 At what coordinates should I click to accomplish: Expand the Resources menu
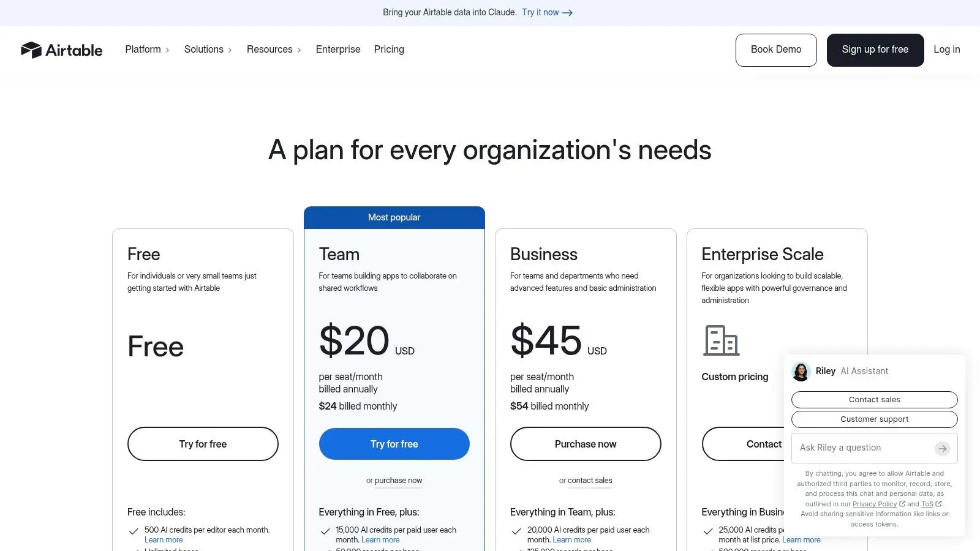[x=274, y=50]
